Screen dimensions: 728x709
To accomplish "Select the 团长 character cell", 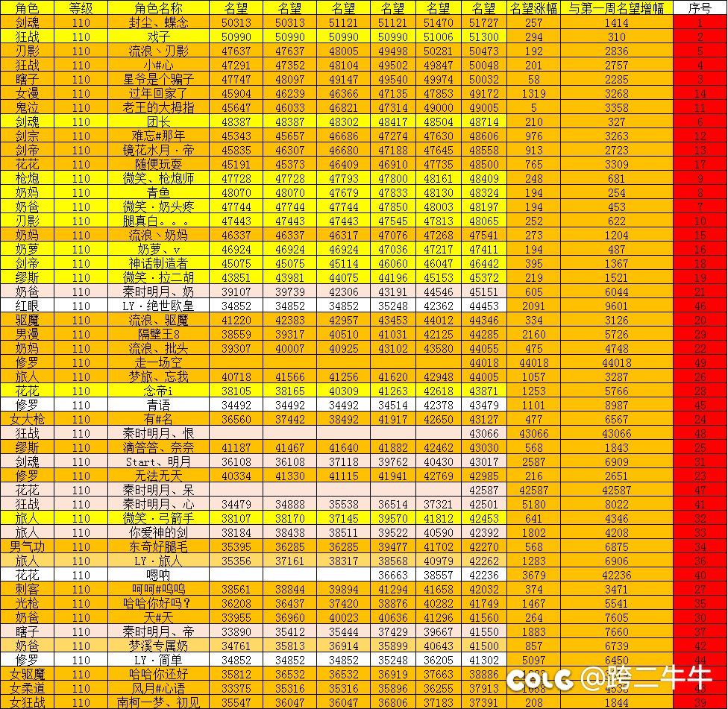I will (x=158, y=122).
